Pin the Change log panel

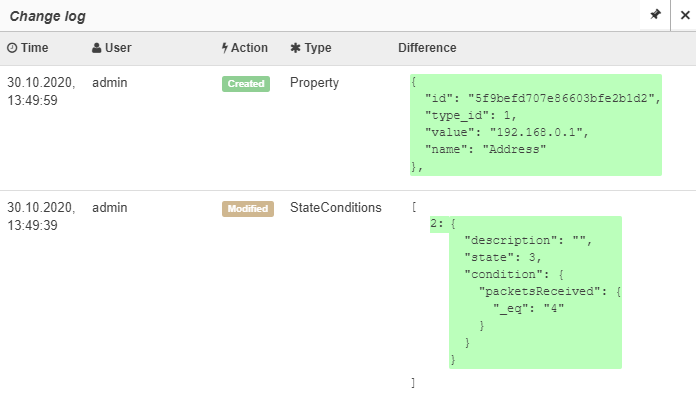click(x=655, y=15)
